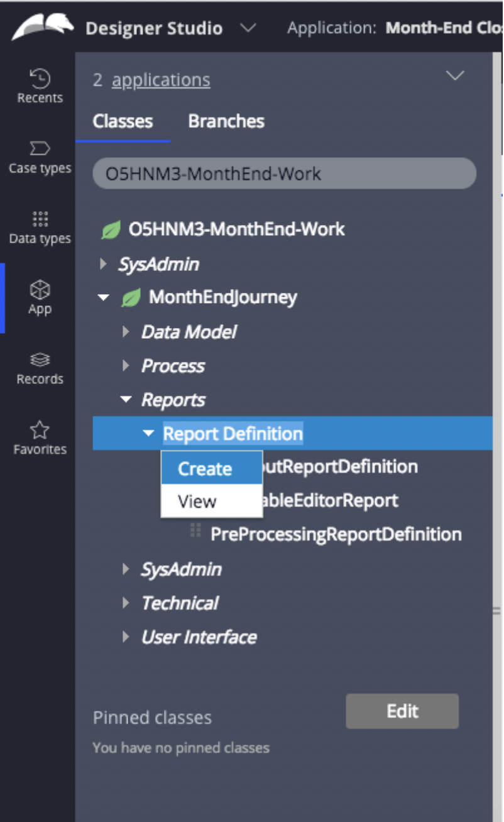
Task: Click green leaf icon beside O5HNM3-MonthEnd-Work
Action: point(111,230)
